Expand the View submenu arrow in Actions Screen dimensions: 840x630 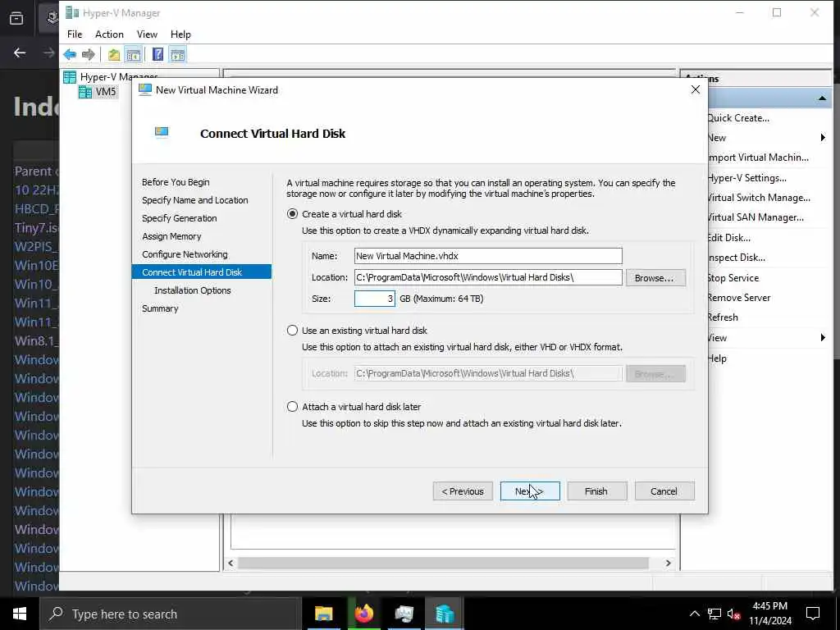tap(823, 337)
